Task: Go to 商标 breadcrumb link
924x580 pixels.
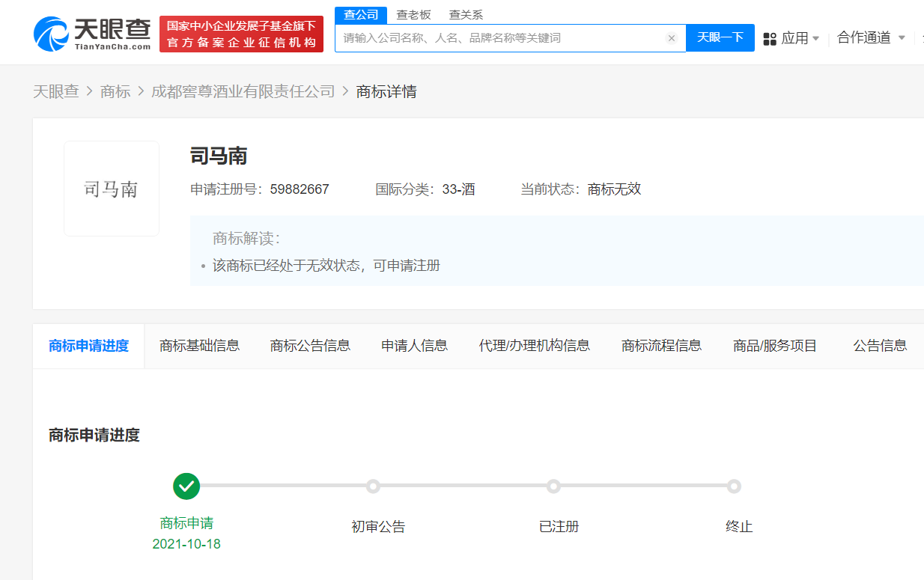Action: (x=115, y=91)
